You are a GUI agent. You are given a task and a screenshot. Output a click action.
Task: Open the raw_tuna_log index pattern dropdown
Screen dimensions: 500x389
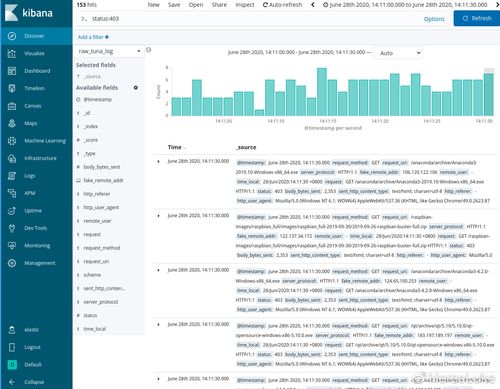tap(109, 51)
